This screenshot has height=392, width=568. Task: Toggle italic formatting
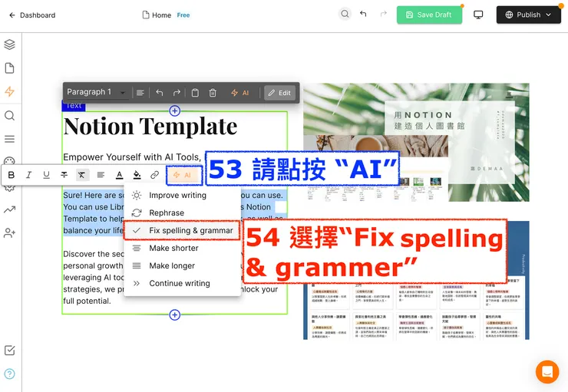click(28, 175)
